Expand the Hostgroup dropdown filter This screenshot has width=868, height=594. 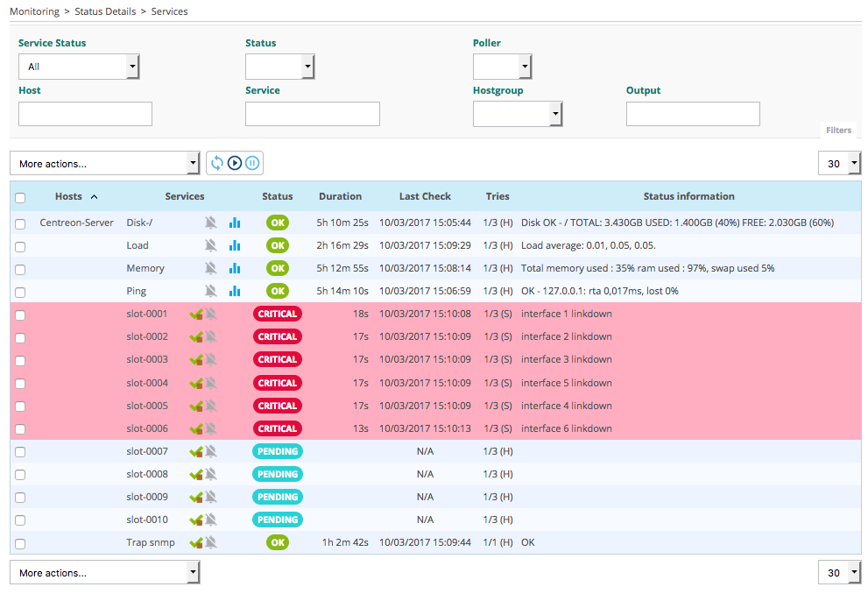click(517, 114)
